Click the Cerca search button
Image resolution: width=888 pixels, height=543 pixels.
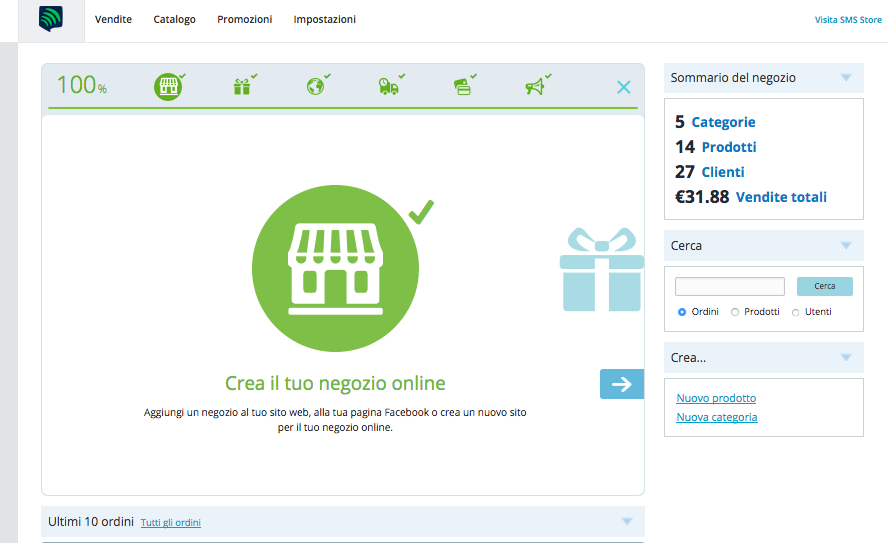[825, 286]
